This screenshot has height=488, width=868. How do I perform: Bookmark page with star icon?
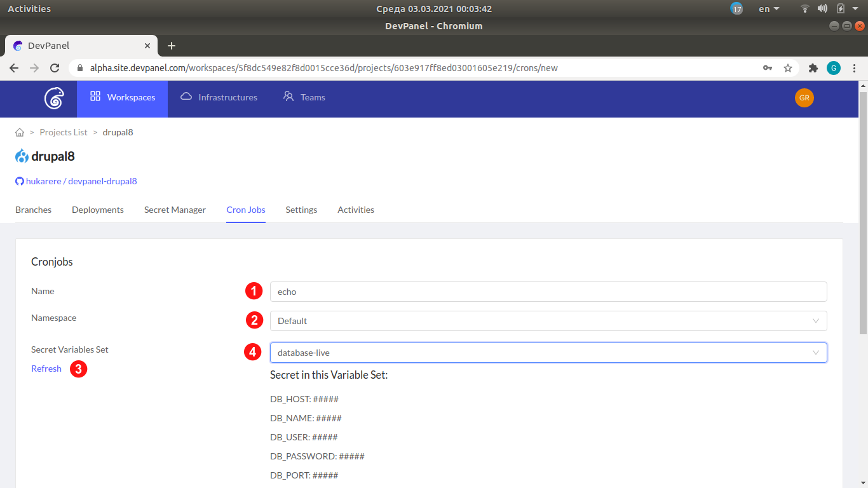point(788,68)
